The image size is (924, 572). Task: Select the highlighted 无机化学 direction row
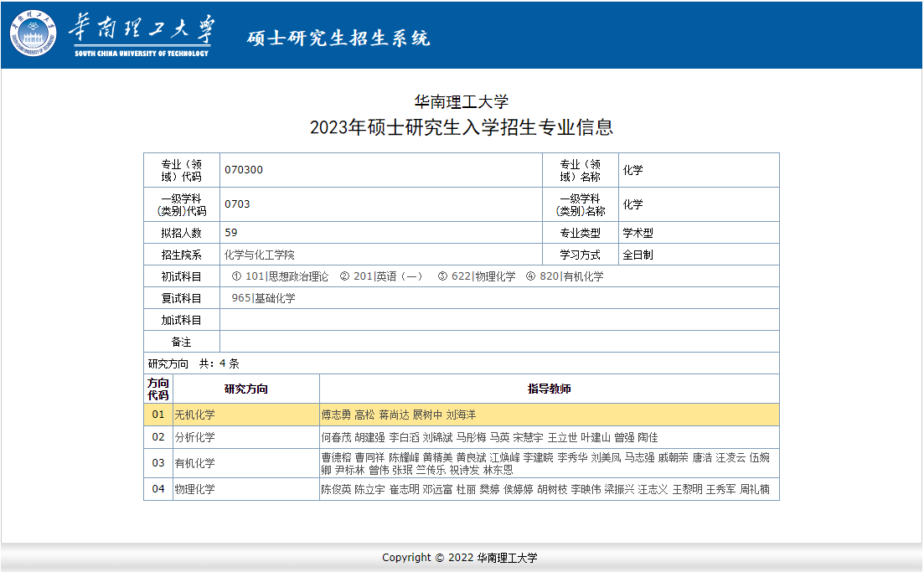[x=462, y=415]
